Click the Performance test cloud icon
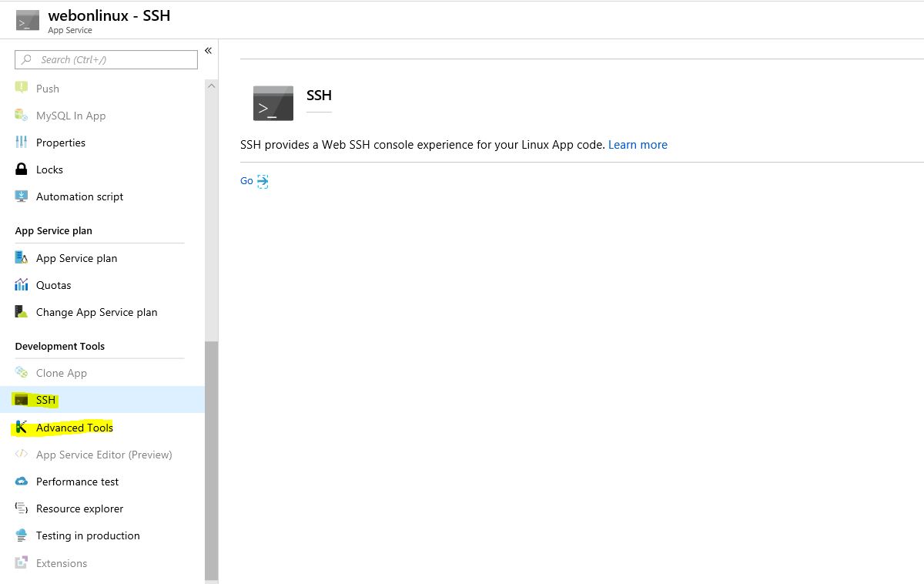This screenshot has width=924, height=584. tap(22, 482)
